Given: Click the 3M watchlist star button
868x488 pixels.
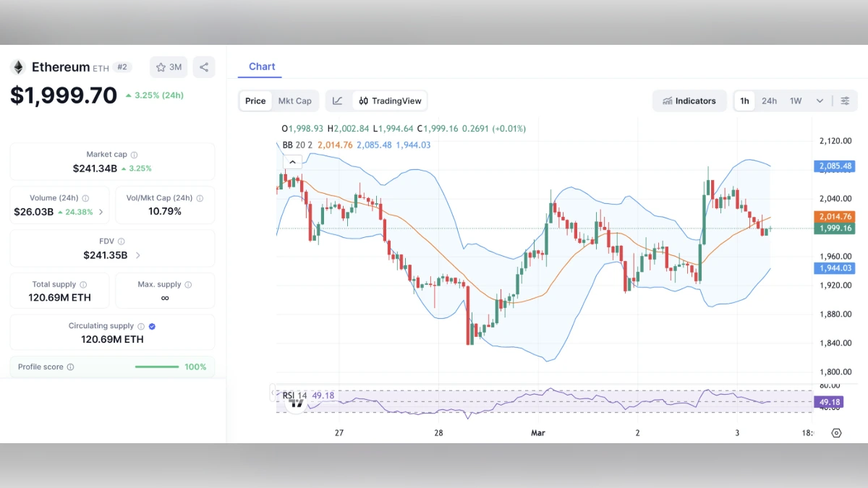Looking at the screenshot, I should click(x=168, y=67).
